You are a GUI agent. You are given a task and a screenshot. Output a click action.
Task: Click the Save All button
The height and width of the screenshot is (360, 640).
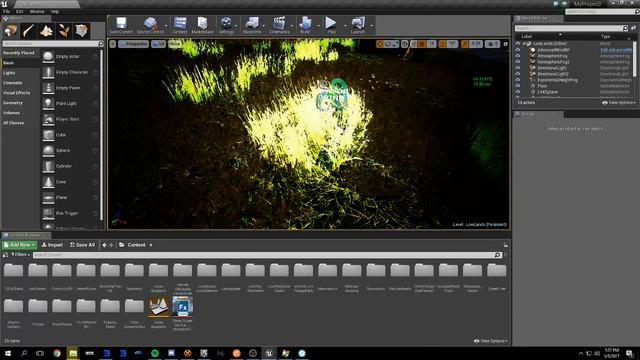82,245
